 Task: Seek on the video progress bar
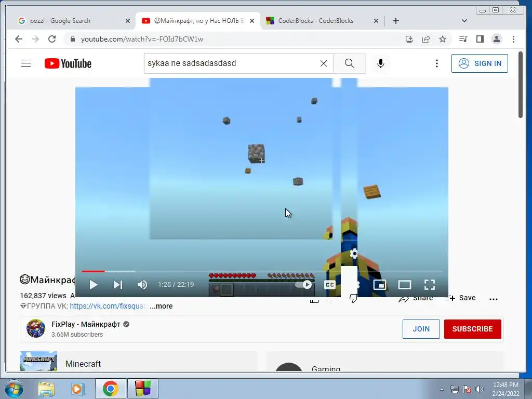point(262,271)
